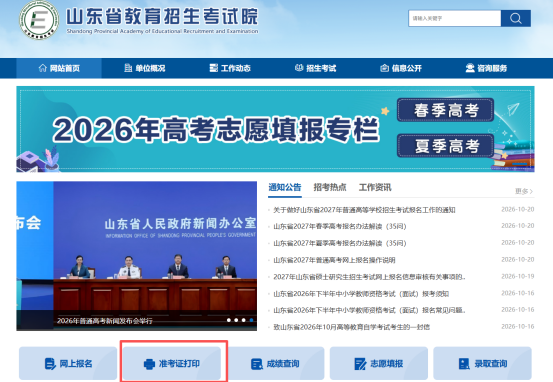Click the 夏季高考 banner button
Screen dimensions: 553x382
(x=445, y=146)
